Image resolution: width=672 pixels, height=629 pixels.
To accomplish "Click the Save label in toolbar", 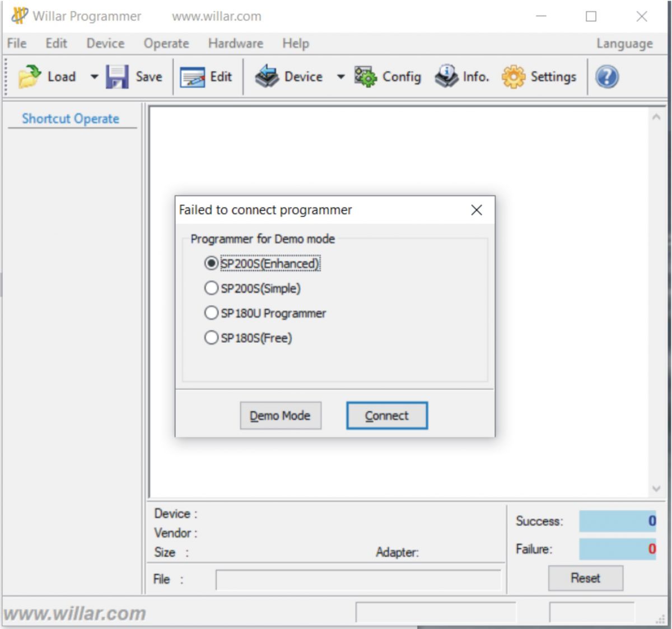I will click(x=149, y=77).
